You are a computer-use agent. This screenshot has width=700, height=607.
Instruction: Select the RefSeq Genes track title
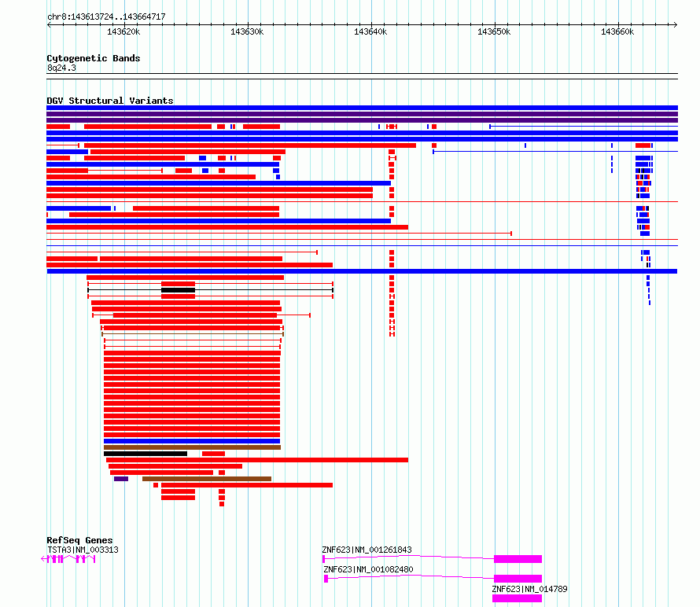[79, 540]
